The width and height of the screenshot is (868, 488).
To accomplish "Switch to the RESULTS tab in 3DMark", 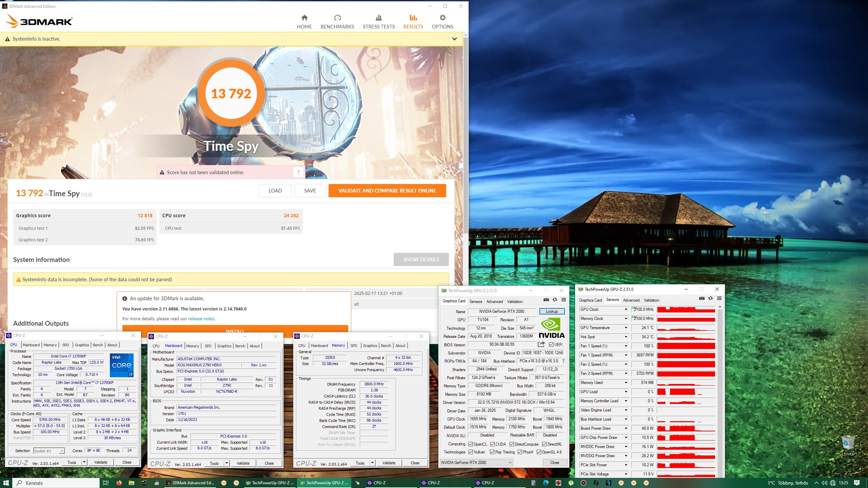I will [x=413, y=22].
